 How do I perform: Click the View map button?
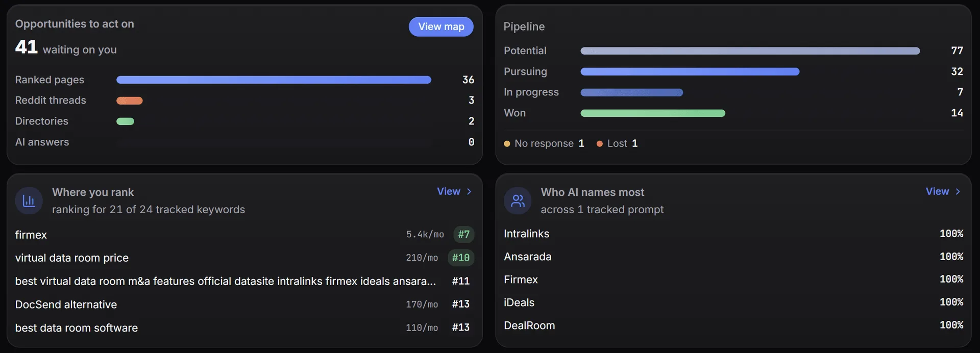pyautogui.click(x=441, y=27)
